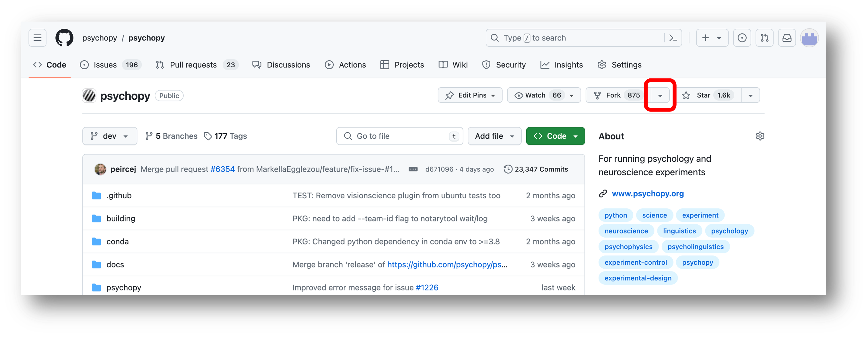Switch to the Security tab
The height and width of the screenshot is (337, 868).
pyautogui.click(x=504, y=65)
